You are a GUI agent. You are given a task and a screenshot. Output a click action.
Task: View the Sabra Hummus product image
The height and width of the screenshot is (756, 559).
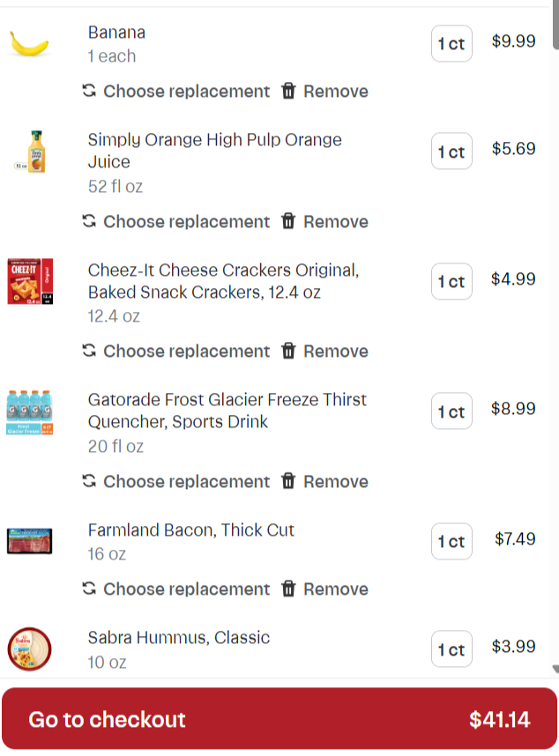[29, 649]
